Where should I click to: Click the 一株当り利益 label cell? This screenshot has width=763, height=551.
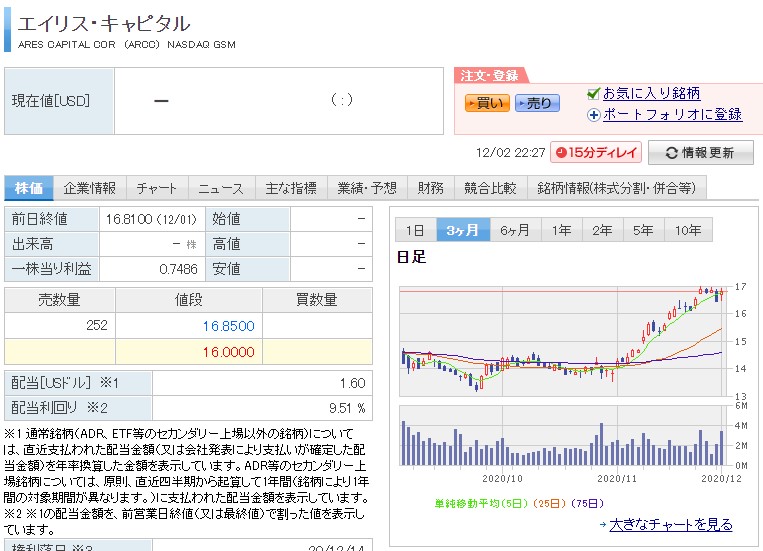coord(52,269)
